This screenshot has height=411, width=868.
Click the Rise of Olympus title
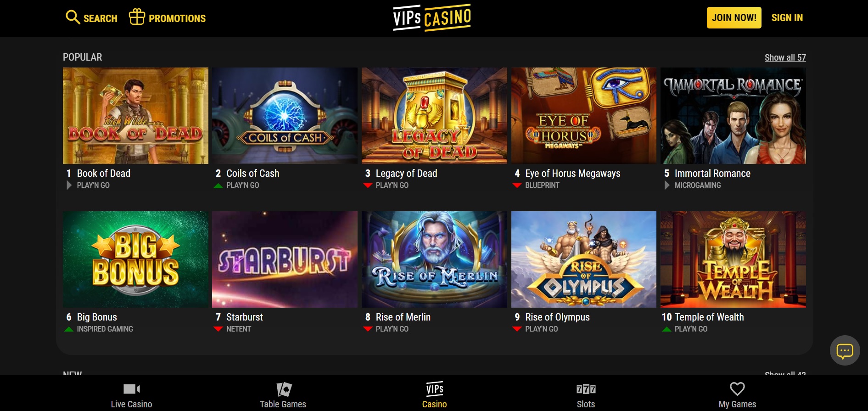[x=557, y=317]
